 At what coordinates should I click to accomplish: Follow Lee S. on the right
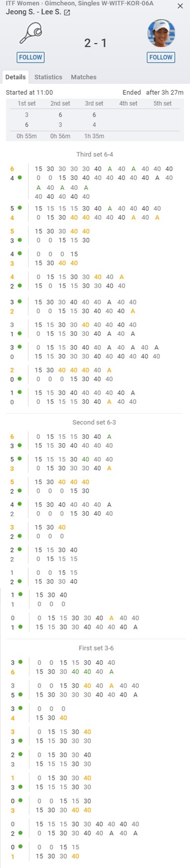(161, 57)
